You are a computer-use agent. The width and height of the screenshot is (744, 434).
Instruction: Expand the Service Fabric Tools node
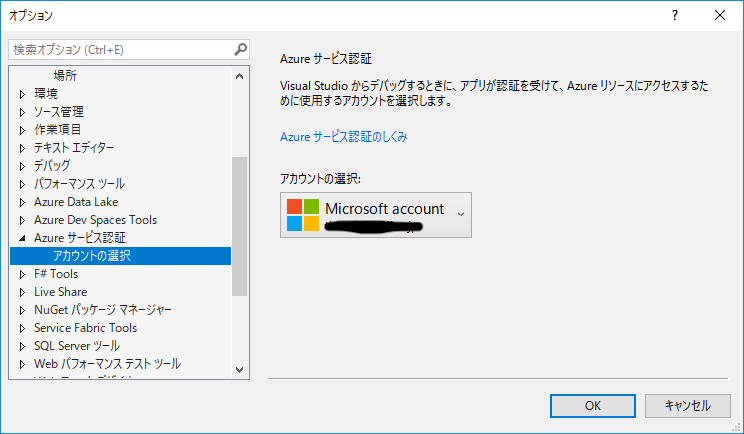click(x=22, y=329)
